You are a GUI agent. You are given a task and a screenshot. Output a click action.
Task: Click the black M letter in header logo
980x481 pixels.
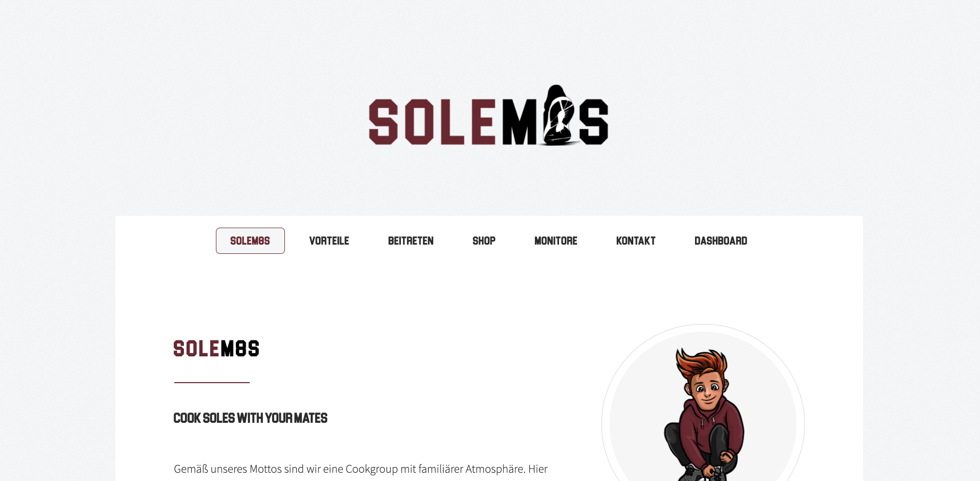[520, 122]
